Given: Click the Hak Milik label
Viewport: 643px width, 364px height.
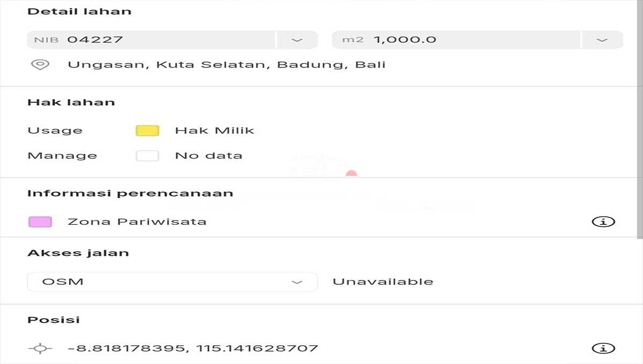Looking at the screenshot, I should pos(214,131).
